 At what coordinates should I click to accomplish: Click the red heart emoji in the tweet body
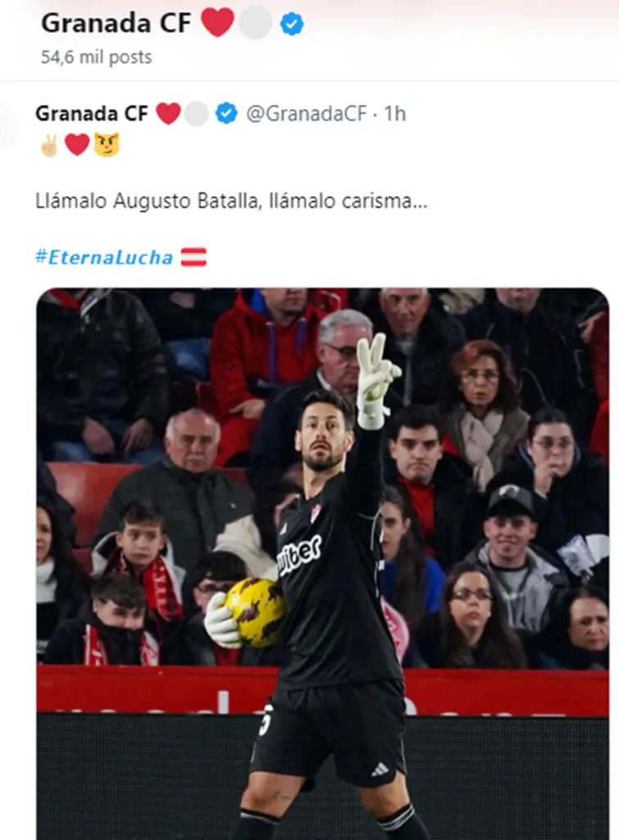(77, 144)
